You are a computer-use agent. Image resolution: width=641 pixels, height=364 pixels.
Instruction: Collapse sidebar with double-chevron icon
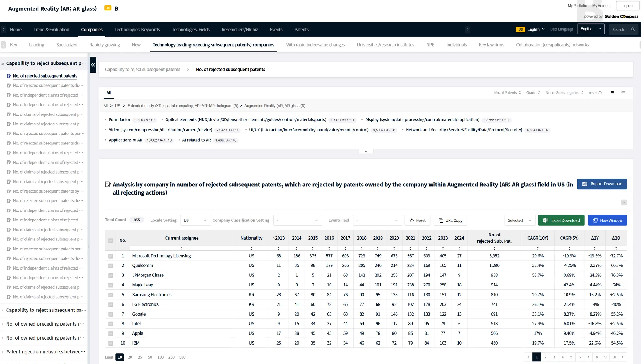coord(93,65)
